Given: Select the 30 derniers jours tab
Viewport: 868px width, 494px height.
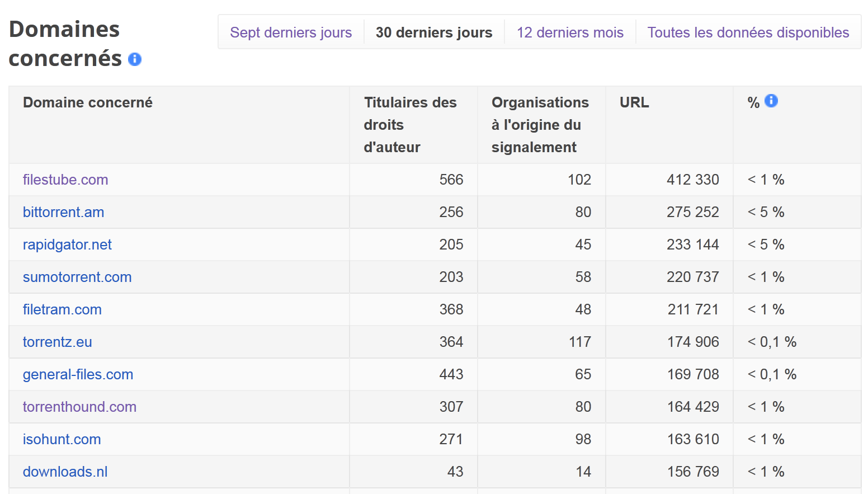Looking at the screenshot, I should pos(434,32).
